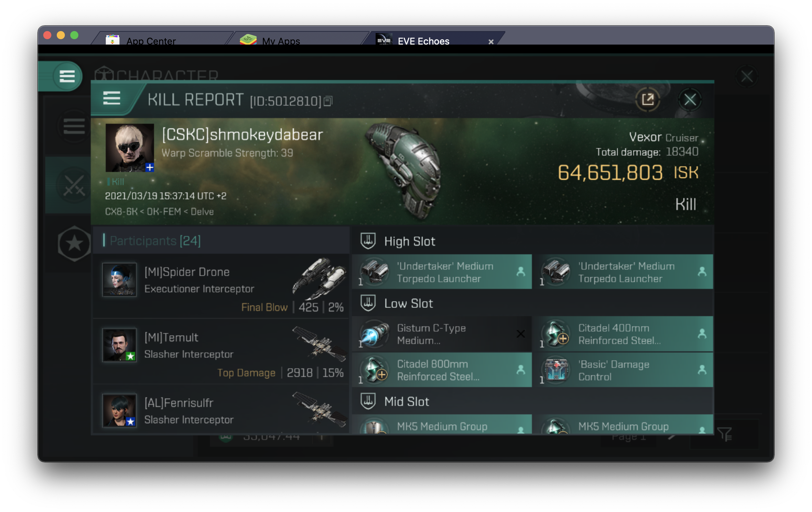This screenshot has width=812, height=512.
Task: Click the CX8-6K system location text
Action: (x=159, y=212)
